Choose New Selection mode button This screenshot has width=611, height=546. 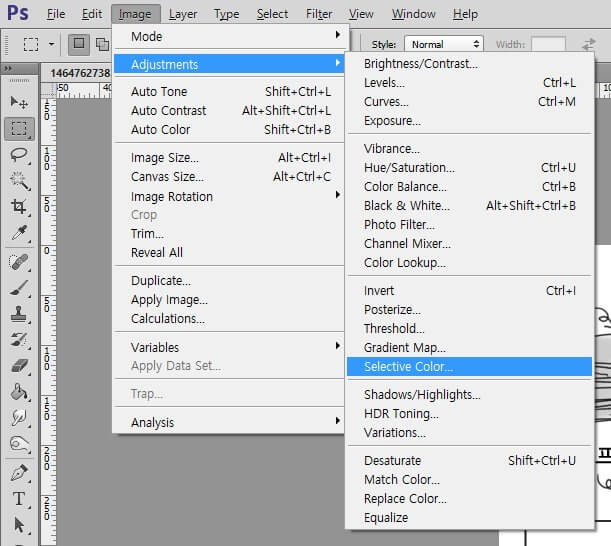coord(79,44)
